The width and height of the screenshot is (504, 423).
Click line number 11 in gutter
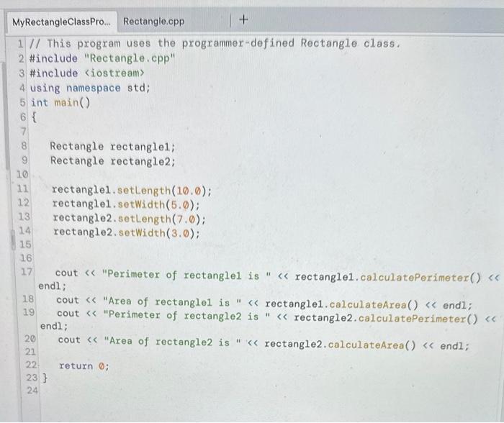coord(23,188)
